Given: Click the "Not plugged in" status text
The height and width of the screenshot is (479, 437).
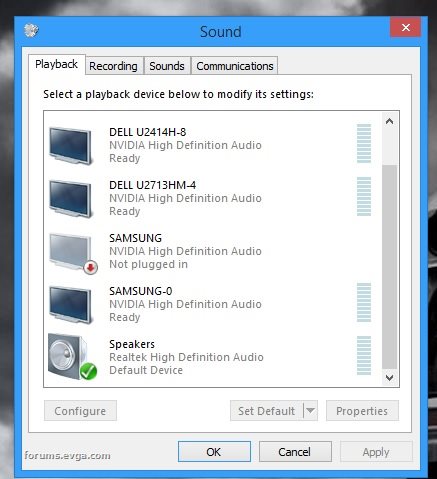Looking at the screenshot, I should pos(149,264).
